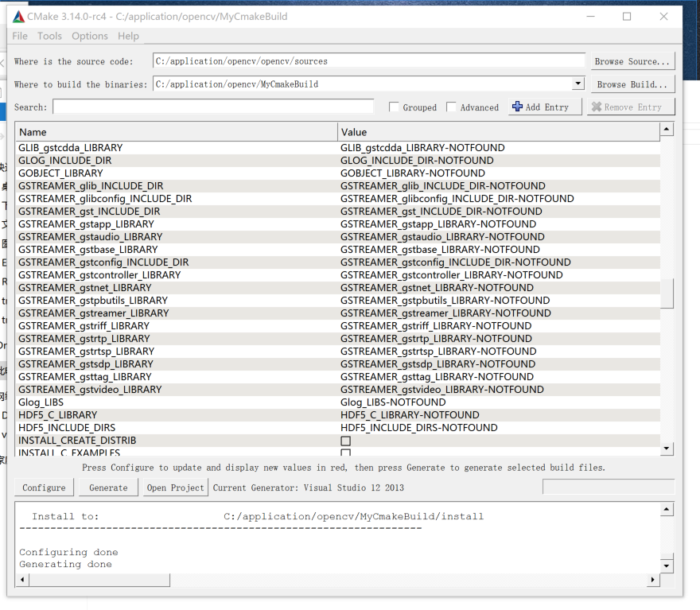This screenshot has width=700, height=610.
Task: Edit the HDF5_INCLUDE_DIRS-NOTFOUND value cell
Action: coord(499,428)
